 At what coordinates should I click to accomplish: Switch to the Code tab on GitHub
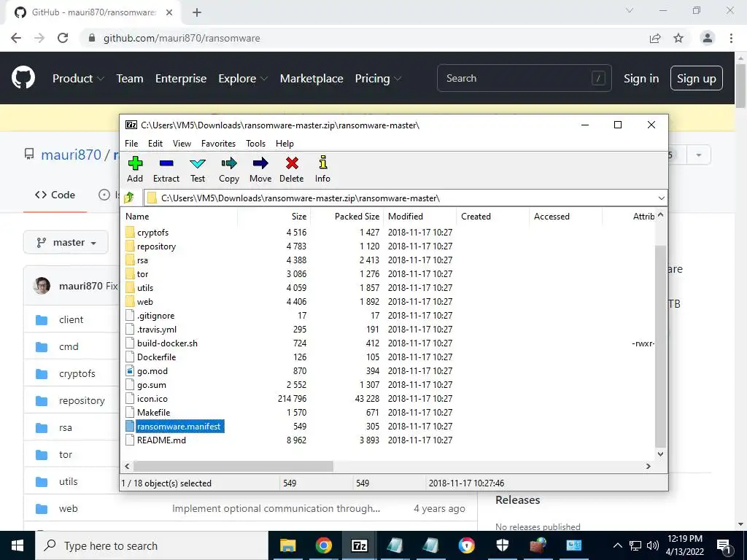point(55,195)
